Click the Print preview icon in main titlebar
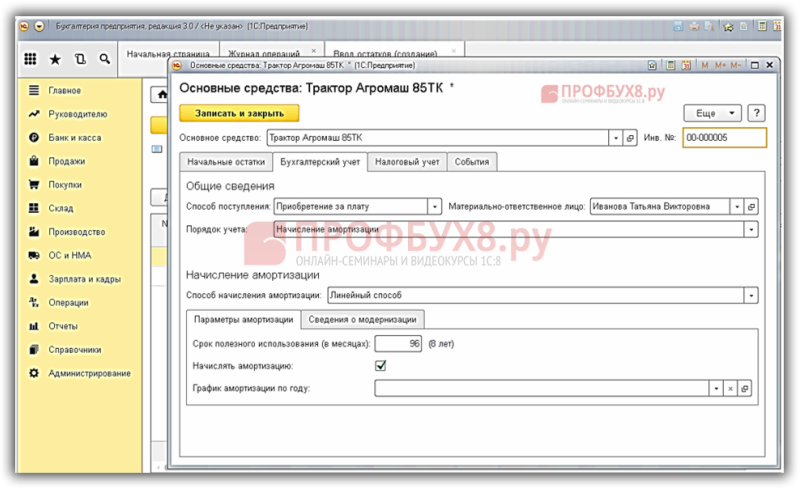800x489 pixels. (x=710, y=26)
